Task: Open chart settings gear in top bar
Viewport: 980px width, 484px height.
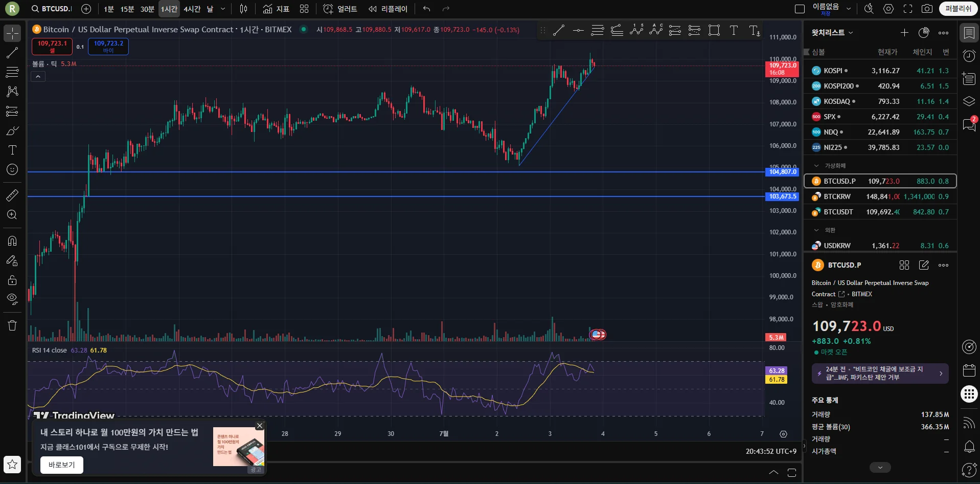Action: click(888, 9)
